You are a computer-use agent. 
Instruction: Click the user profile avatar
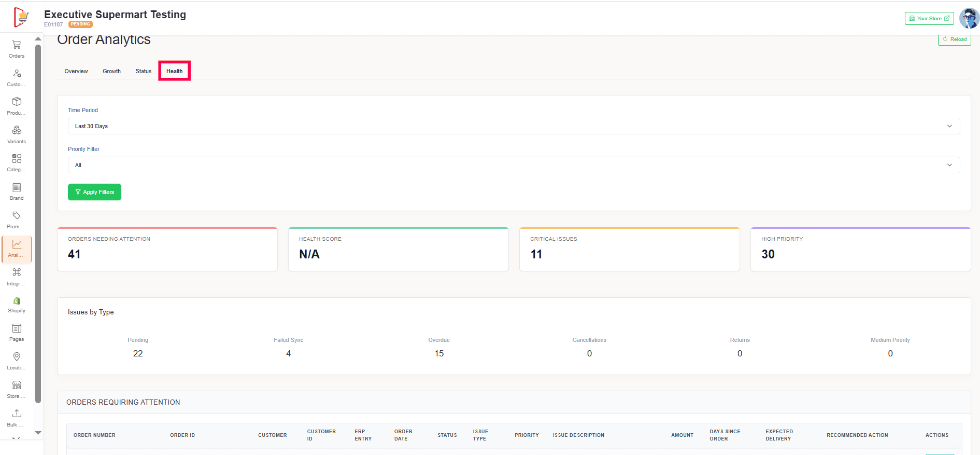tap(968, 19)
